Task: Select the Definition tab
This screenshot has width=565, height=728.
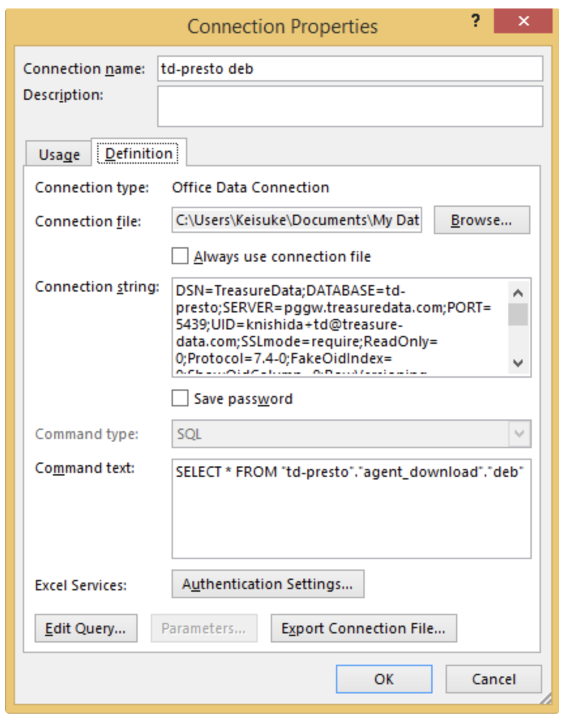Action: click(x=139, y=153)
